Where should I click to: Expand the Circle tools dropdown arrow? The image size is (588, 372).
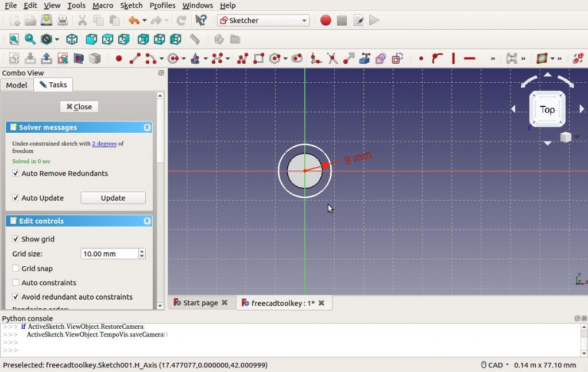(183, 59)
